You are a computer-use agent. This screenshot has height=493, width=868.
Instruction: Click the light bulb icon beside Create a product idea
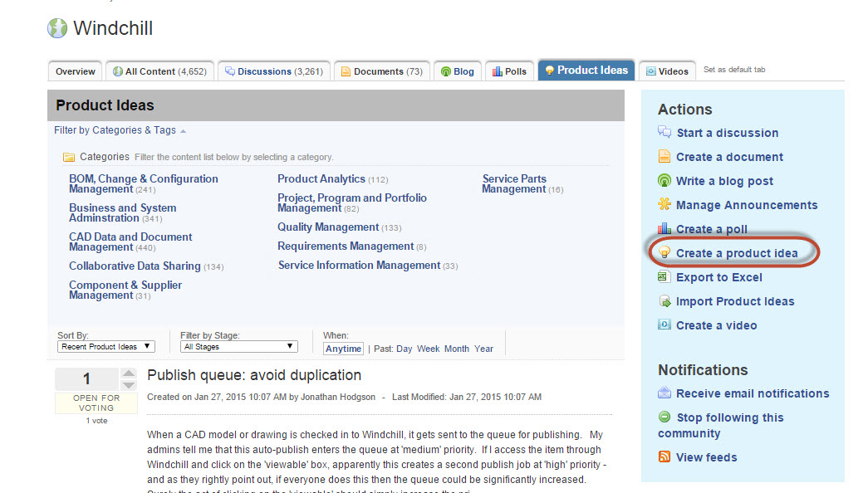click(664, 252)
